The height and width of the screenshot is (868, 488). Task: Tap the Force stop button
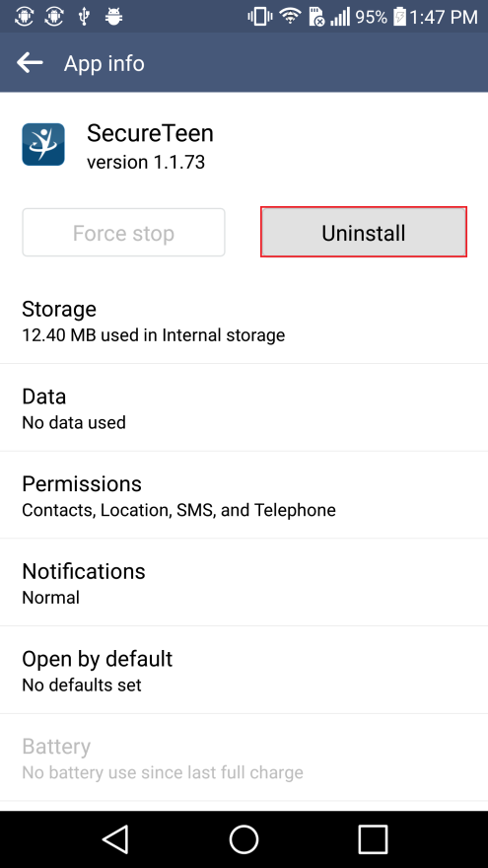[123, 232]
